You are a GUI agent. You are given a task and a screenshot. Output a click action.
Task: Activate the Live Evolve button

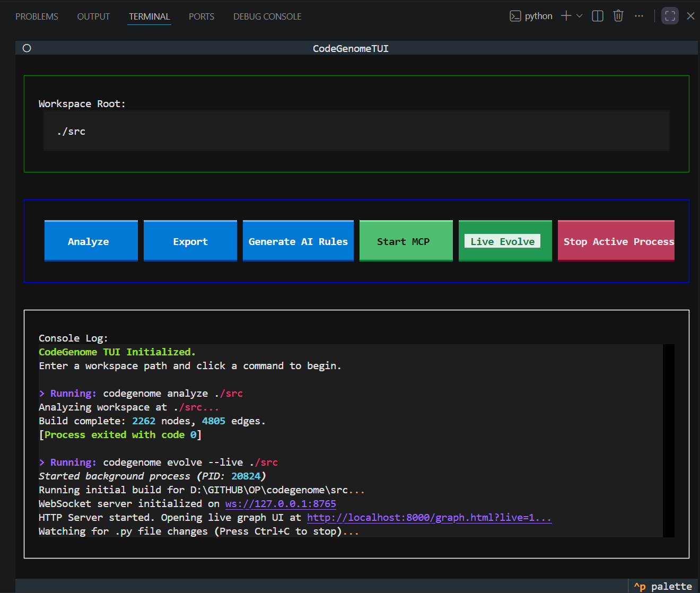[x=505, y=241]
